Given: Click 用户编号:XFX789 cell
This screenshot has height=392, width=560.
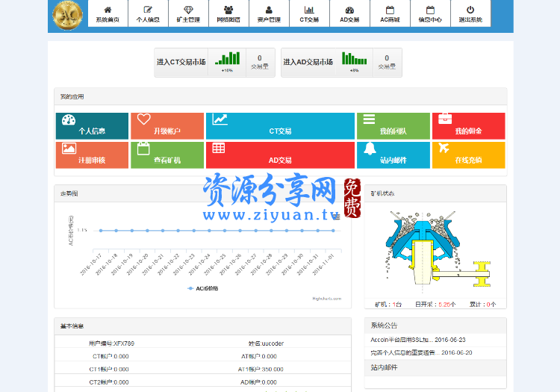Looking at the screenshot, I should [111, 343].
